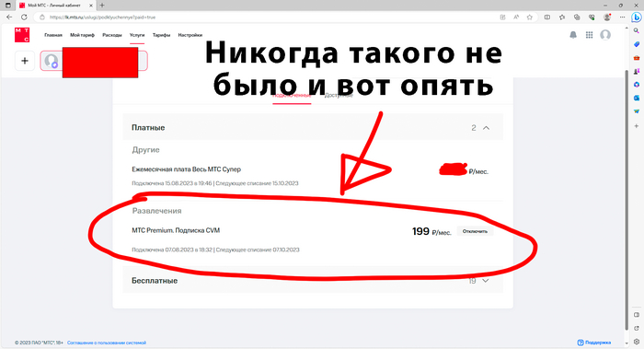
Task: Select 'МТС Premium. Подписка CVM' service name
Action: tap(176, 230)
